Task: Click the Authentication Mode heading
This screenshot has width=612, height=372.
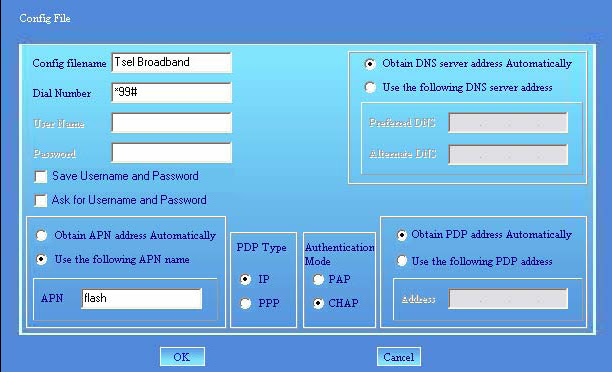Action: pos(340,254)
